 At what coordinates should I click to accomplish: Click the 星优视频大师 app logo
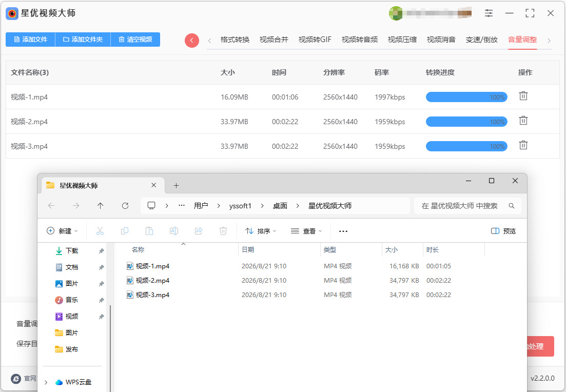coord(12,13)
